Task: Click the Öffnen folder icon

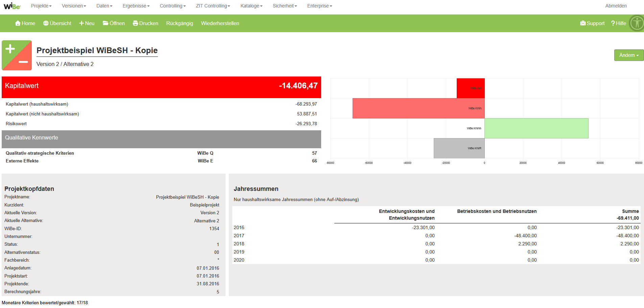Action: tap(105, 23)
